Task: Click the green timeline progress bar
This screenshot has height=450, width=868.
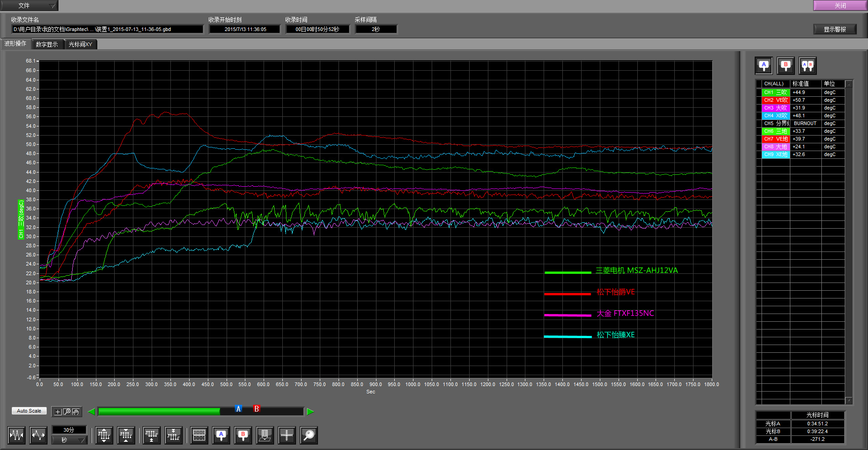Action: point(159,412)
